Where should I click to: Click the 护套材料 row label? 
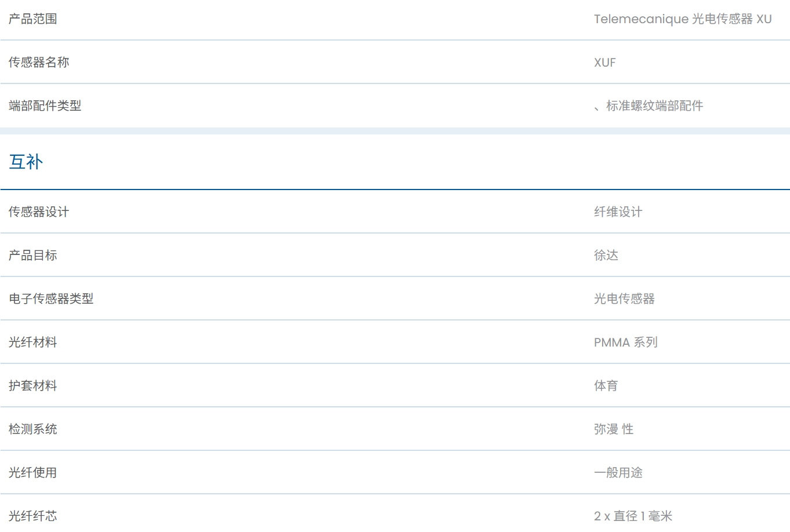(x=33, y=386)
